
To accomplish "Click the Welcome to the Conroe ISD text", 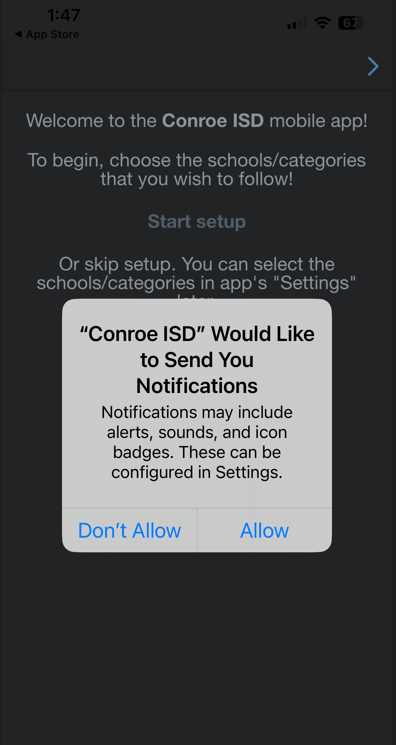I will [197, 121].
